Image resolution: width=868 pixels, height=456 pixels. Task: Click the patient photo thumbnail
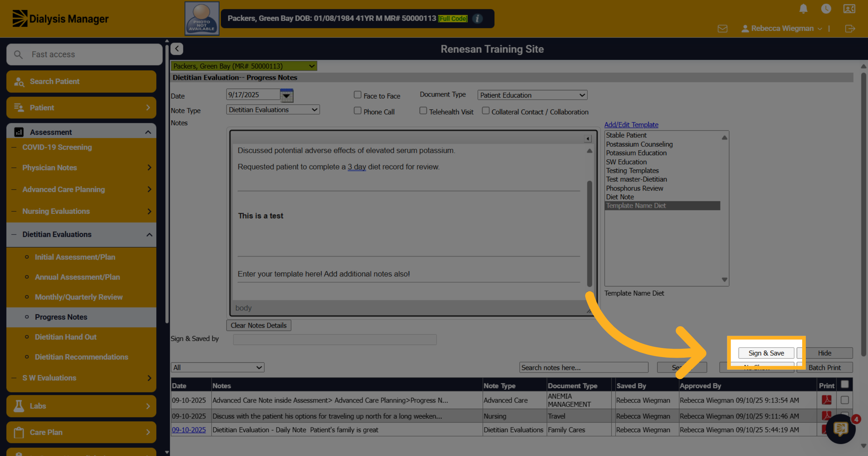[202, 18]
